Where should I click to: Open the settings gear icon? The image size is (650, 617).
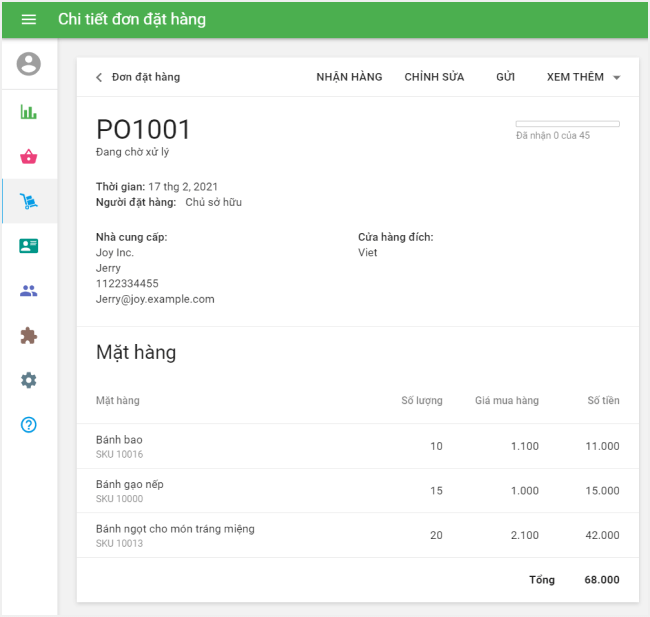pyautogui.click(x=29, y=380)
